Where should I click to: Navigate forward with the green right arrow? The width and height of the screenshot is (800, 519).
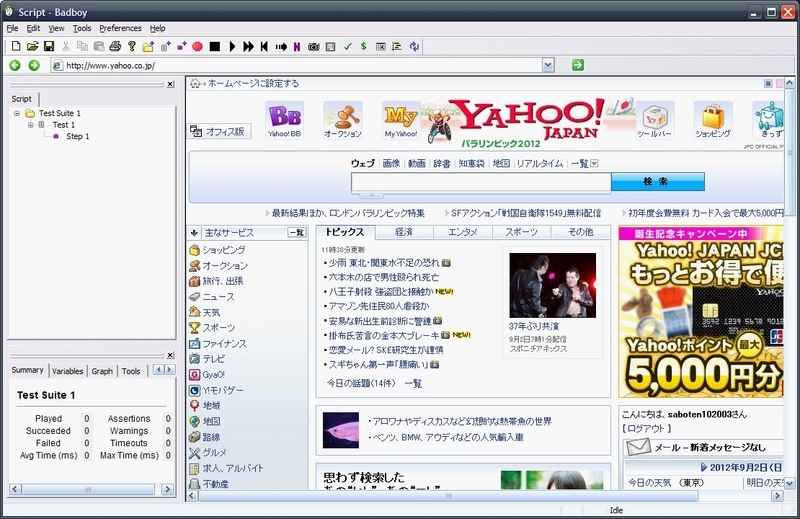[34, 65]
